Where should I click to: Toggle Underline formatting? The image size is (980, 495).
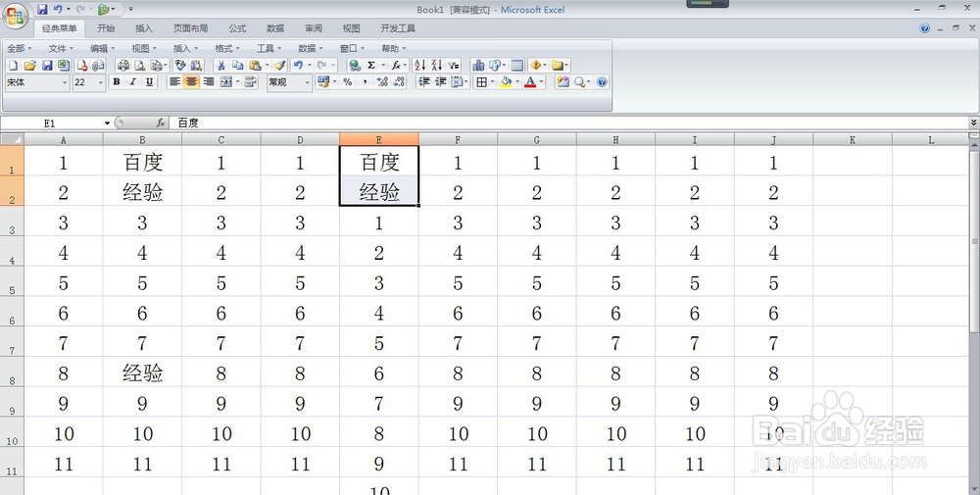pyautogui.click(x=149, y=82)
